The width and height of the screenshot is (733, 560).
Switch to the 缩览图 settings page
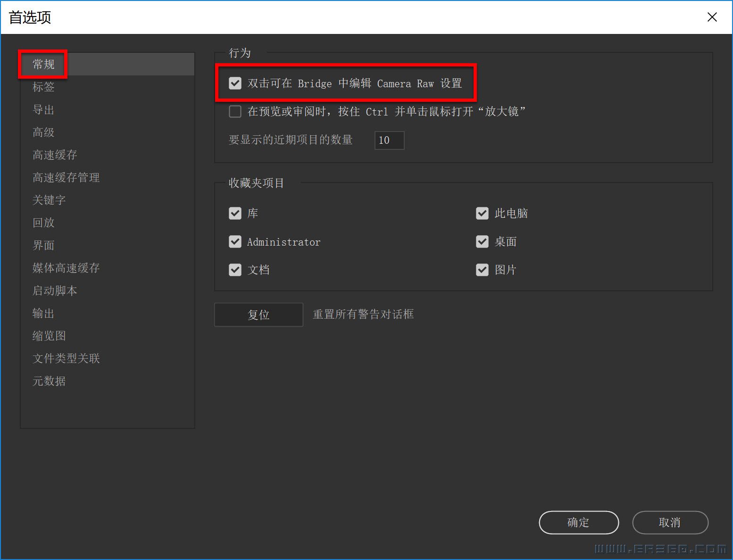point(49,336)
